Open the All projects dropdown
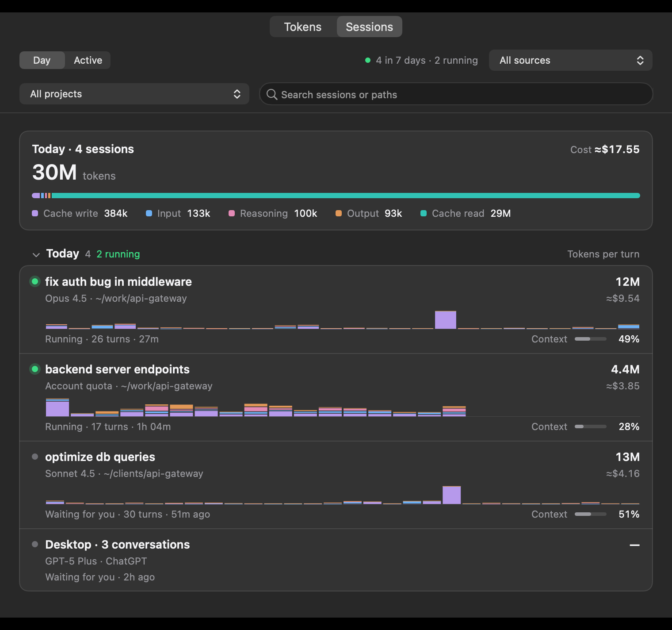The width and height of the screenshot is (672, 630). [x=134, y=94]
